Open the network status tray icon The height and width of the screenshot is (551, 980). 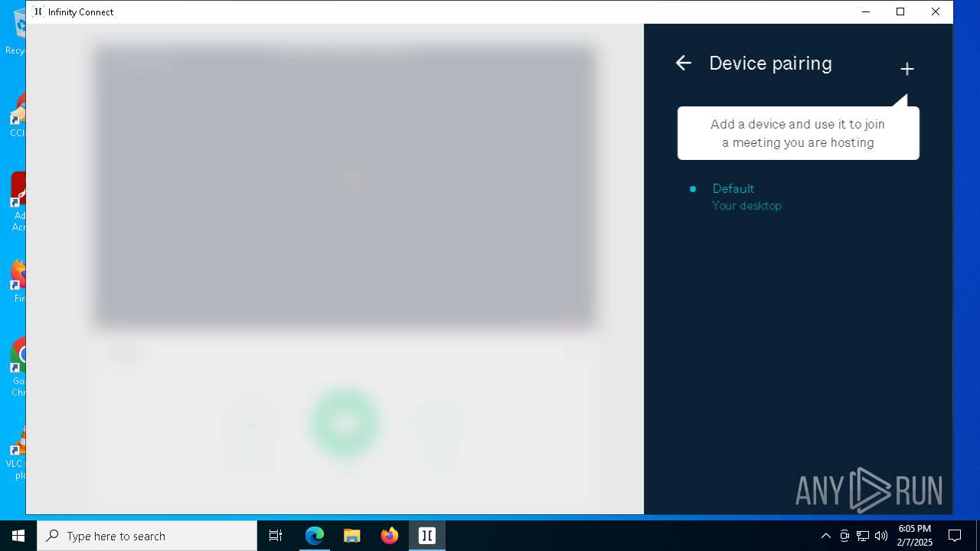[x=863, y=536]
